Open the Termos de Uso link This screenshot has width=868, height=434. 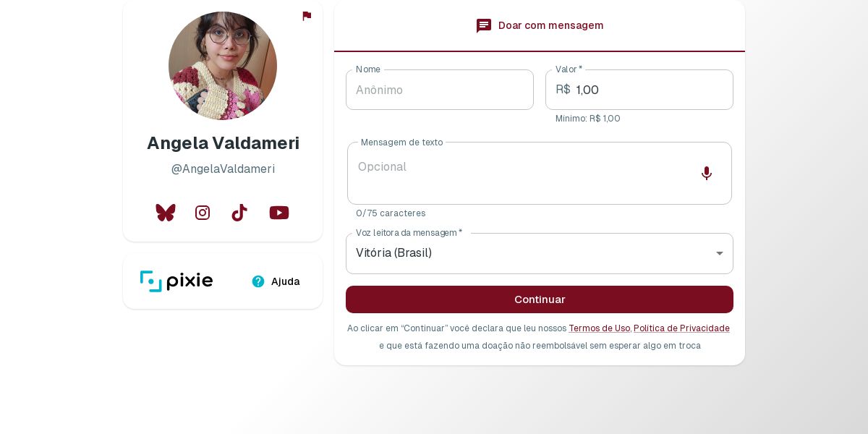(599, 328)
